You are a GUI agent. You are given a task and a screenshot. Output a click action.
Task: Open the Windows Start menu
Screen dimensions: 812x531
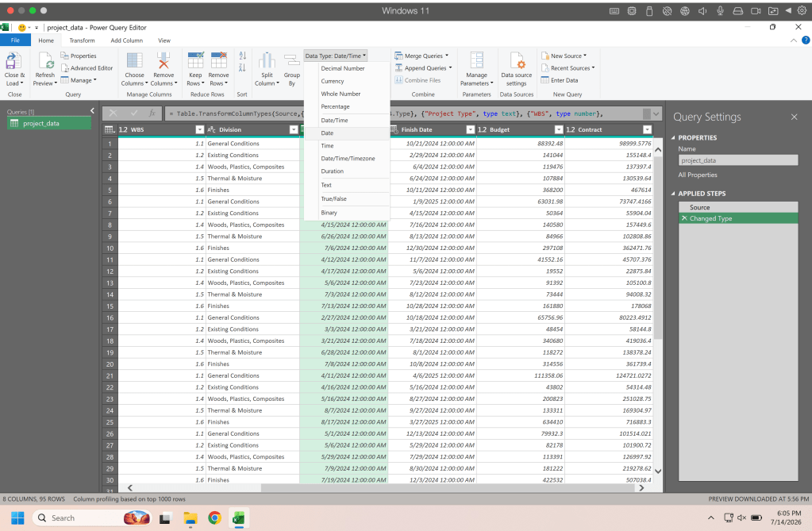pos(17,518)
